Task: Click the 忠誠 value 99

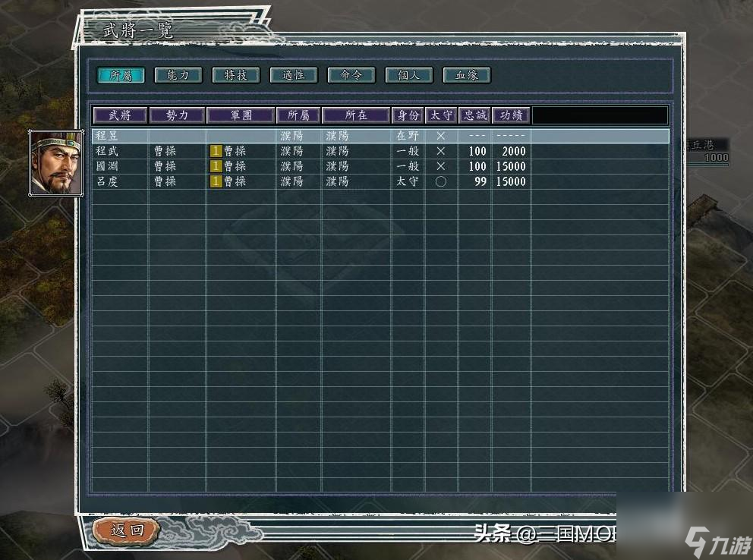Action: coord(480,181)
